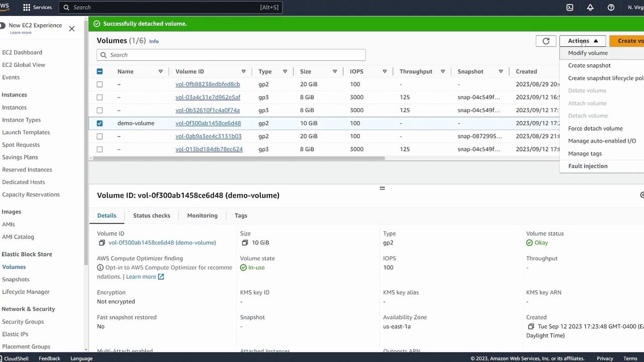Switch to the Status checks tab
The height and width of the screenshot is (362, 644).
point(151,216)
